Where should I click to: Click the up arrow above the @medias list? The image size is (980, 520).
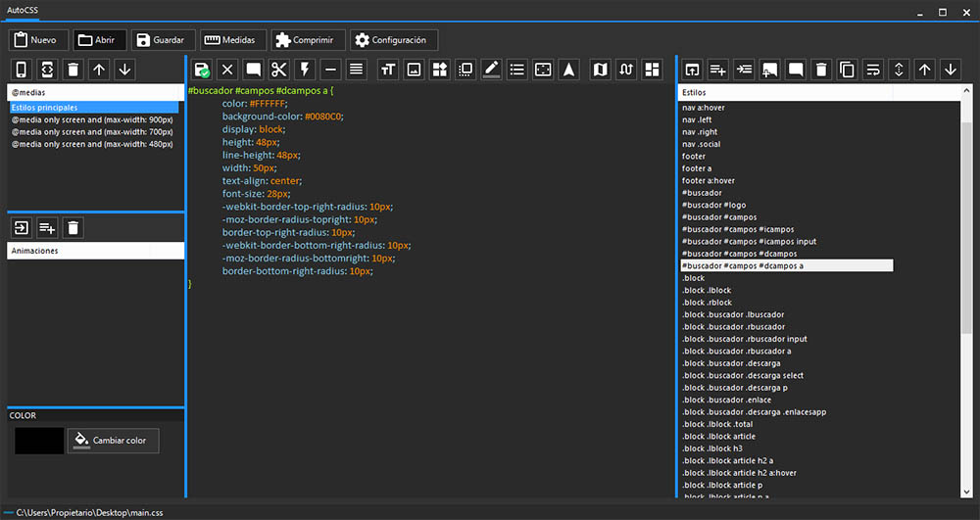click(x=99, y=70)
